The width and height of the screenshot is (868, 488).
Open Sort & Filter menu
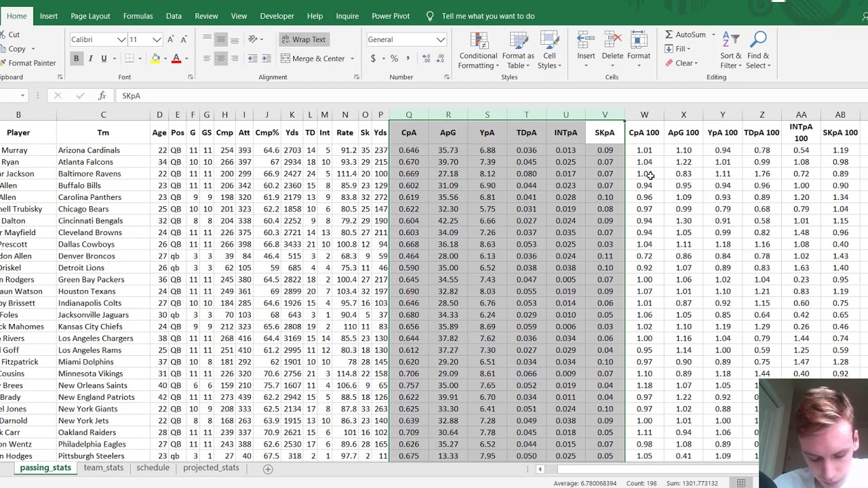pos(731,51)
